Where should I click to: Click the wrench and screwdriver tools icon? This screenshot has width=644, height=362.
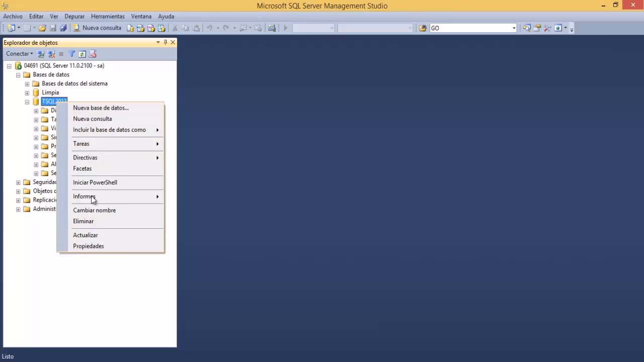(547, 28)
